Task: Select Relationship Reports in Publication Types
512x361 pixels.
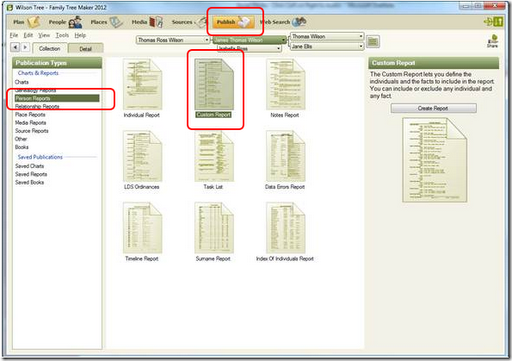Action: (37, 106)
